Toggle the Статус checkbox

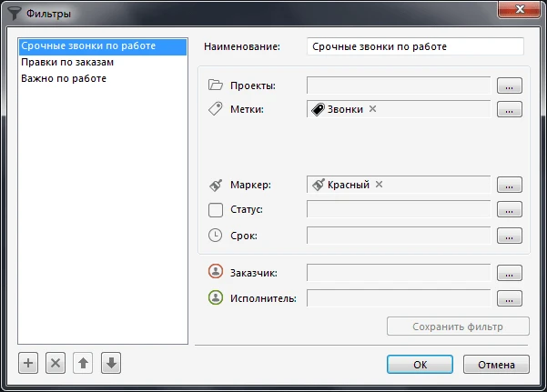click(x=216, y=210)
